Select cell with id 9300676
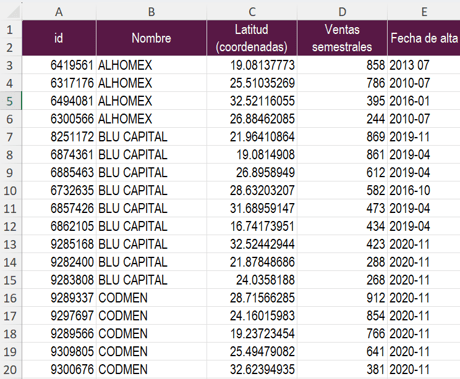Screen dimensions: 460x379 click(59, 370)
